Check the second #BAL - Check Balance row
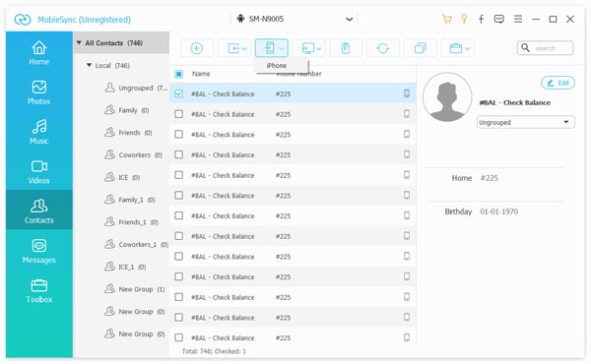Viewport: 591px width, 364px height. click(x=179, y=114)
